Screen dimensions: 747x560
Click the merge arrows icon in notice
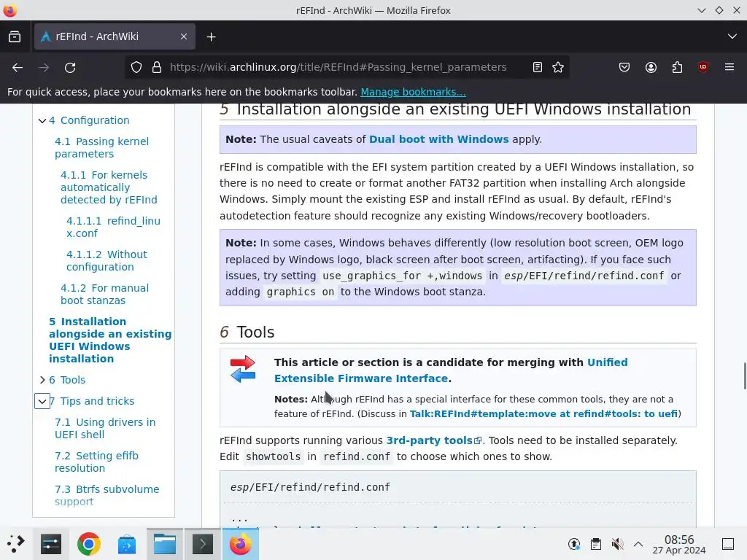click(x=242, y=369)
